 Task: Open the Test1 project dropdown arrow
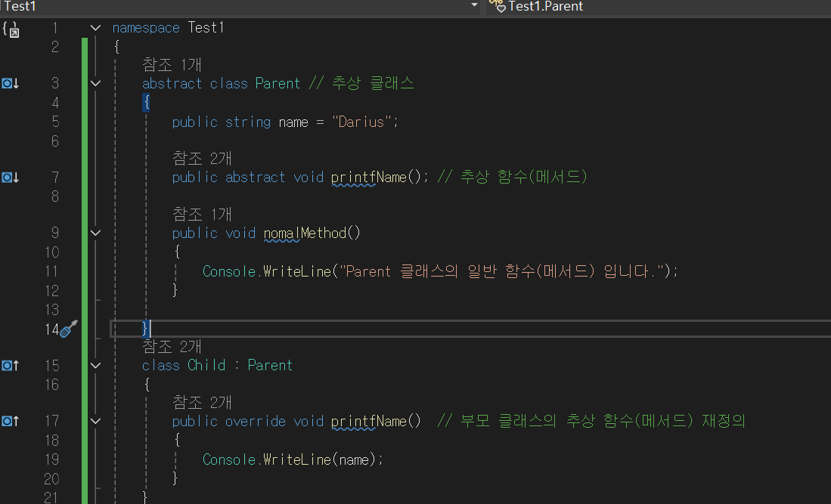point(474,6)
